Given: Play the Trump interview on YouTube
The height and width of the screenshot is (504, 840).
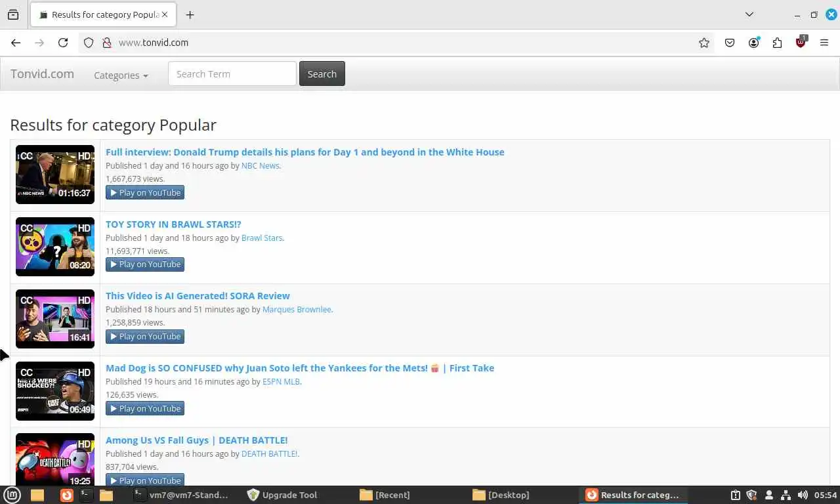Looking at the screenshot, I should (x=145, y=192).
